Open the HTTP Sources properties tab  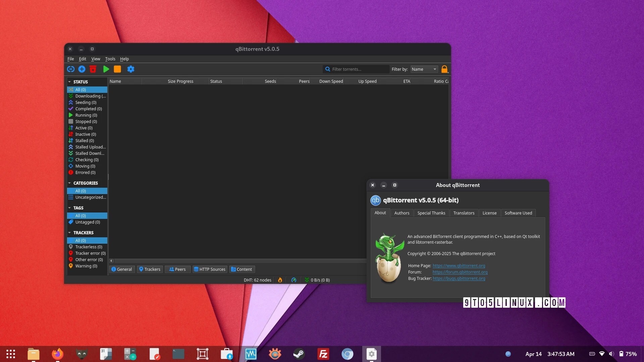pos(210,269)
